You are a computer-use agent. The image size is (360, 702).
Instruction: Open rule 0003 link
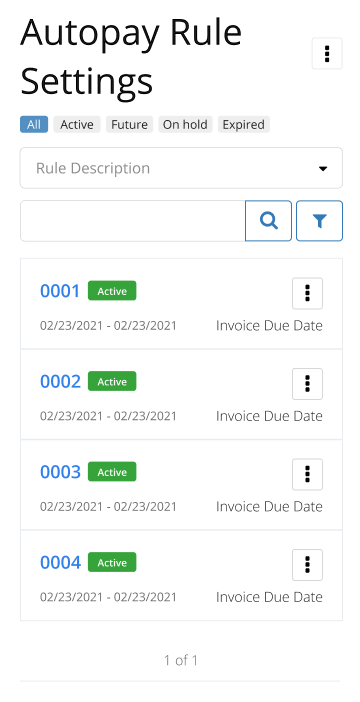coord(60,472)
